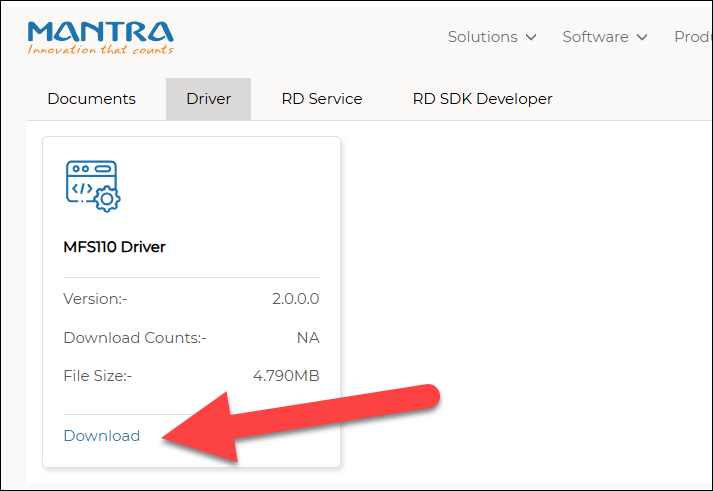Viewport: 713px width, 491px height.
Task: Select the Driver tab
Action: 208,99
